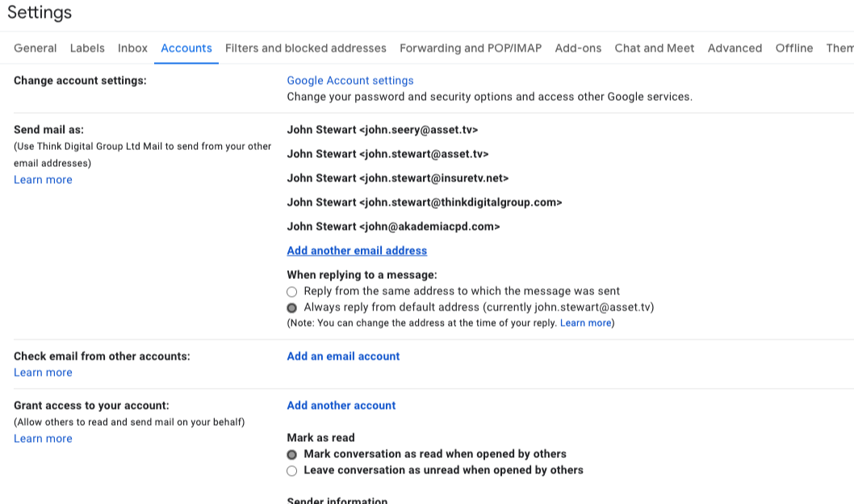Switch to the Advanced tab
The image size is (854, 504).
pos(735,48)
